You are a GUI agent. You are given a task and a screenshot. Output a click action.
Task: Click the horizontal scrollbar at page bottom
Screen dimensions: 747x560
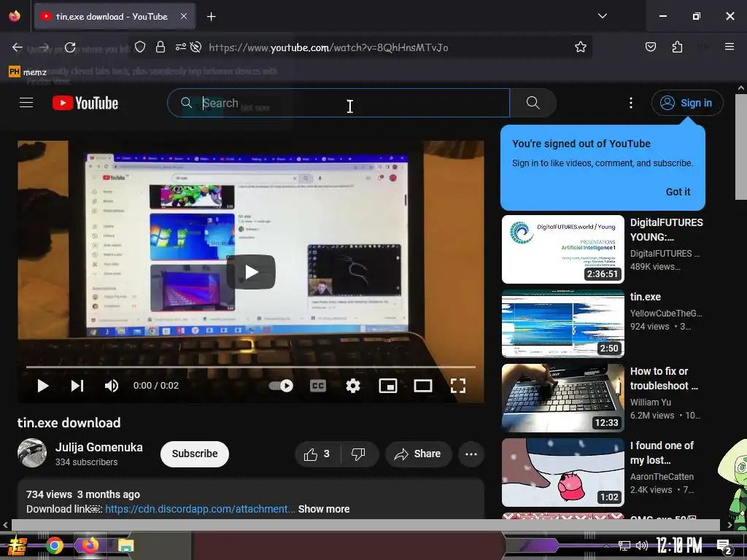coord(365,525)
